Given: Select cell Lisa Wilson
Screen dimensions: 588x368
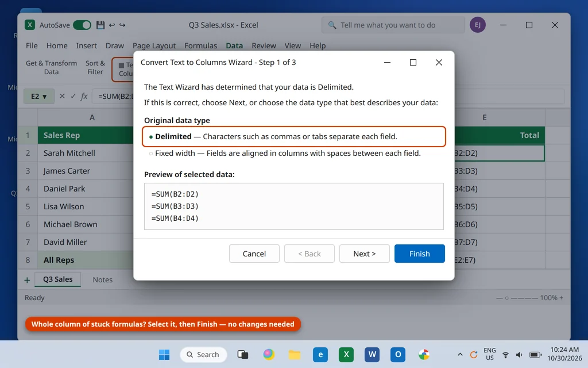Looking at the screenshot, I should point(86,206).
